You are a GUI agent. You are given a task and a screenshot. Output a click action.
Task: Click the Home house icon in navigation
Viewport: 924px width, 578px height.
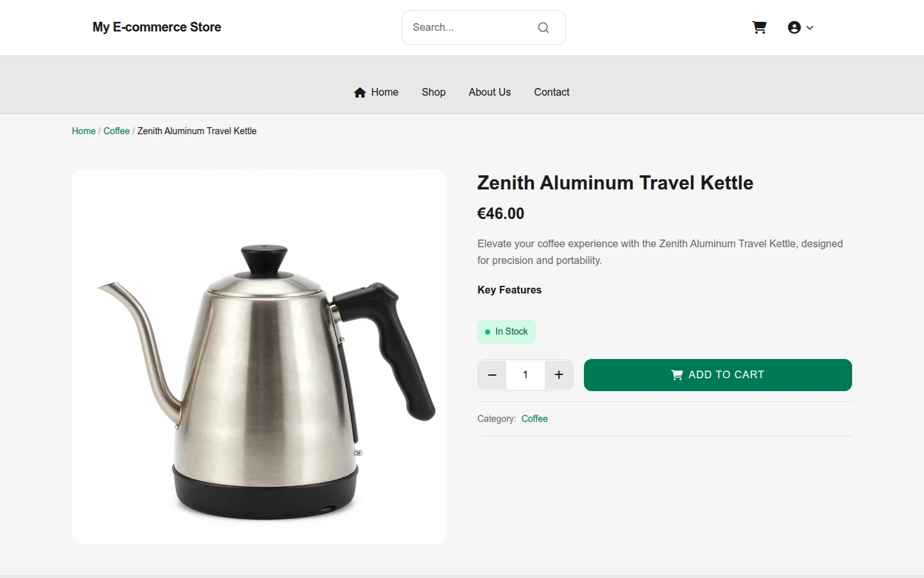[x=360, y=92]
